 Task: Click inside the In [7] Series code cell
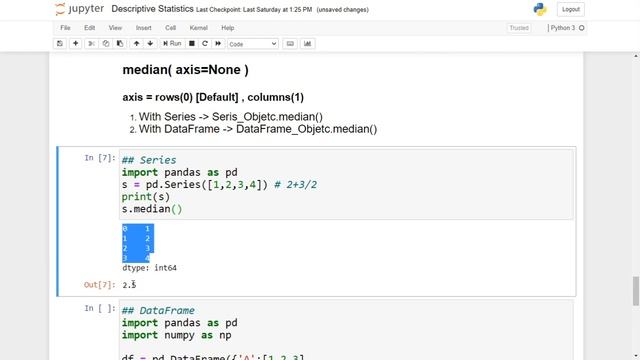click(346, 184)
